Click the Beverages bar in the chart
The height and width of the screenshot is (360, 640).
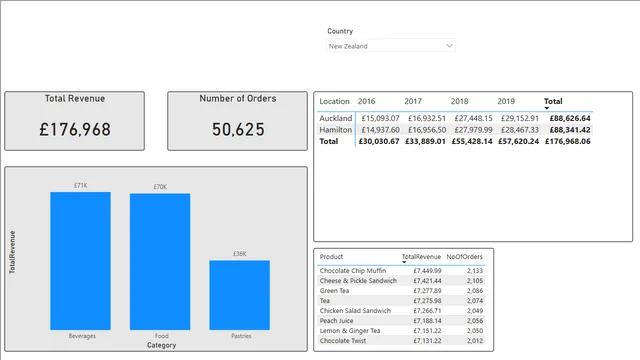click(x=80, y=261)
